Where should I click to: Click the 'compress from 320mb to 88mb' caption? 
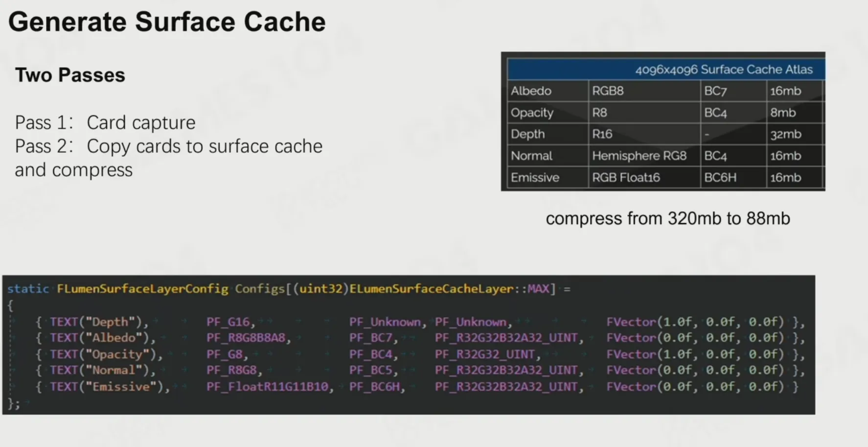pyautogui.click(x=668, y=218)
